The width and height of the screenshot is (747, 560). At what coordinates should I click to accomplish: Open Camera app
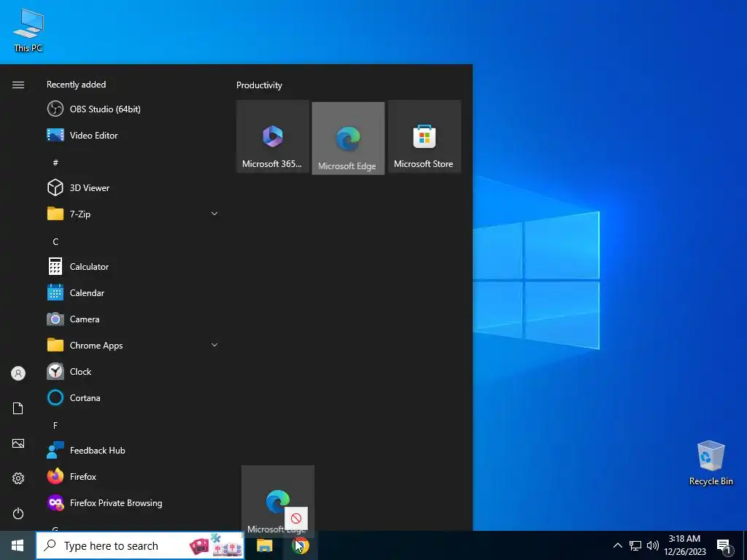tap(132, 319)
